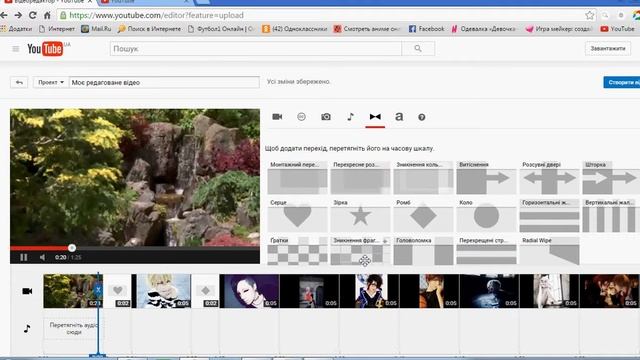Select the Монтажний перехід transition
This screenshot has height=360, width=640.
pyautogui.click(x=298, y=178)
